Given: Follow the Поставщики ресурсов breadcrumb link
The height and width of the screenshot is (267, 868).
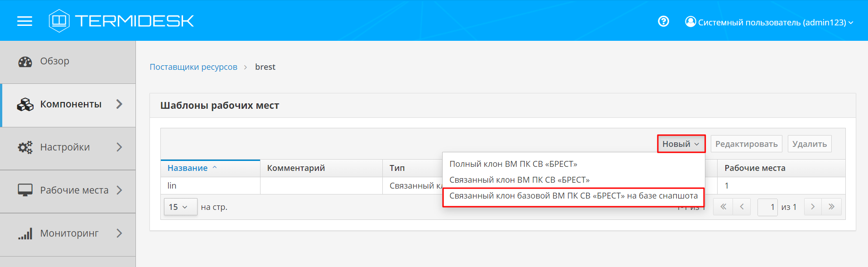Looking at the screenshot, I should (193, 67).
